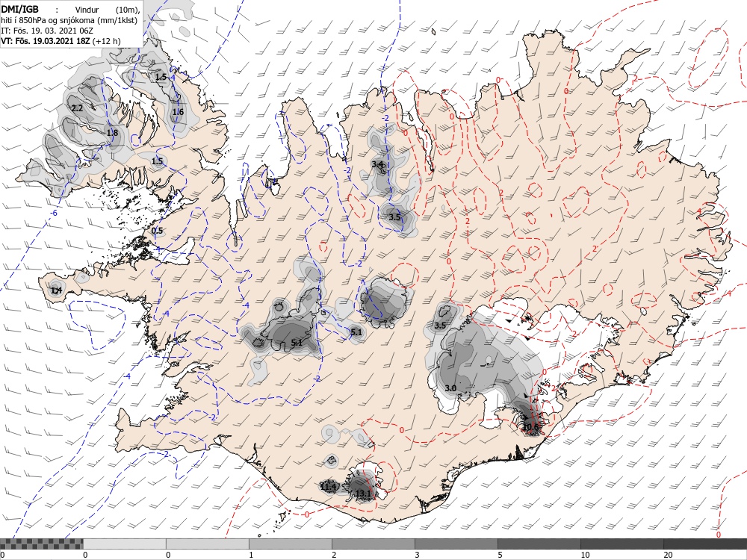
Task: Select legend swatch between 2 and 3
Action: (x=373, y=544)
